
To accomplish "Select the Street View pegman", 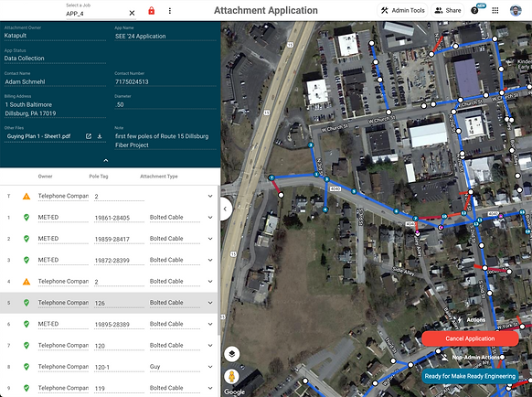I will click(232, 377).
